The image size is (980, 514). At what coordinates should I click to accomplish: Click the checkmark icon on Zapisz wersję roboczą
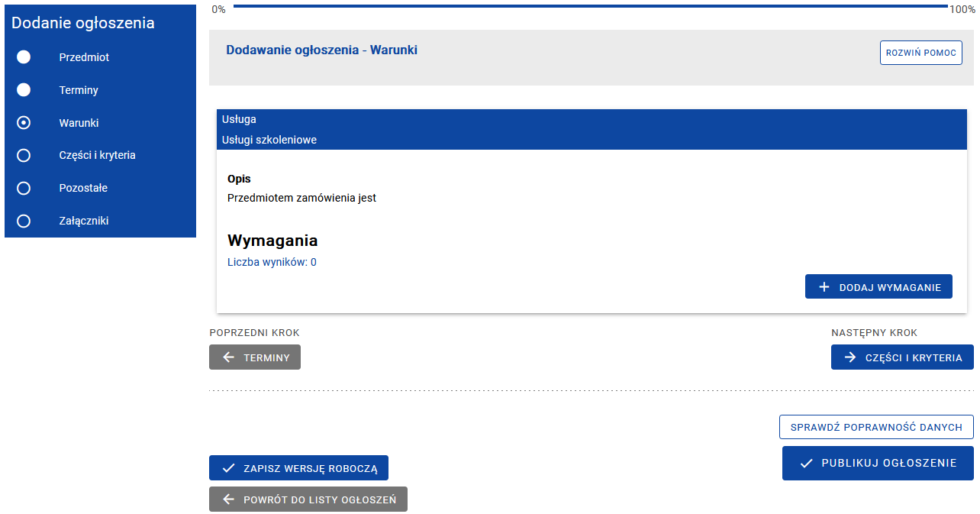(228, 468)
